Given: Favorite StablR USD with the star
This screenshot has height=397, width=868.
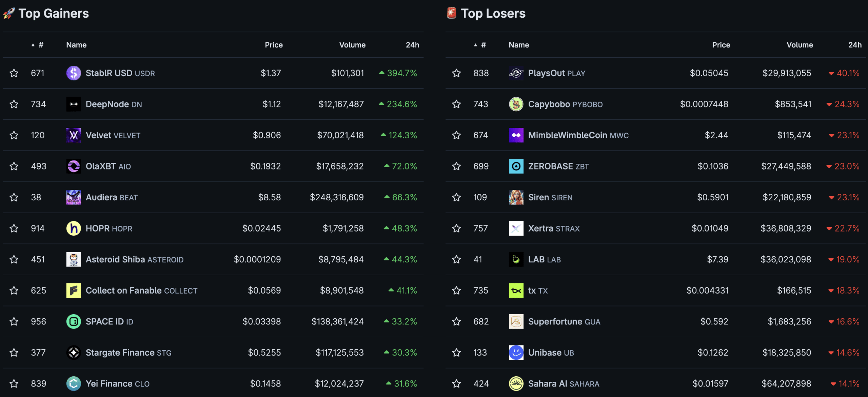Looking at the screenshot, I should [14, 73].
